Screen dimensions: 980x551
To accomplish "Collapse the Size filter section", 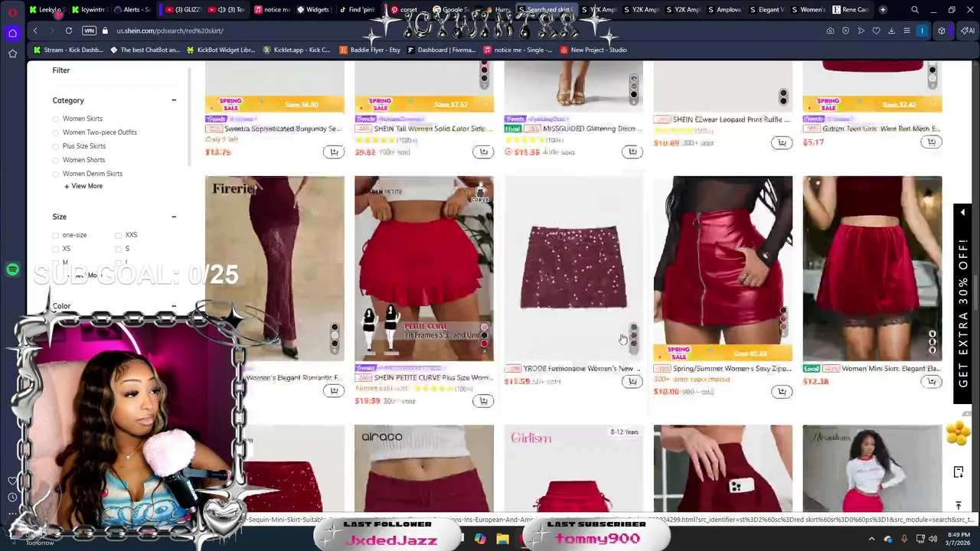I will click(174, 217).
